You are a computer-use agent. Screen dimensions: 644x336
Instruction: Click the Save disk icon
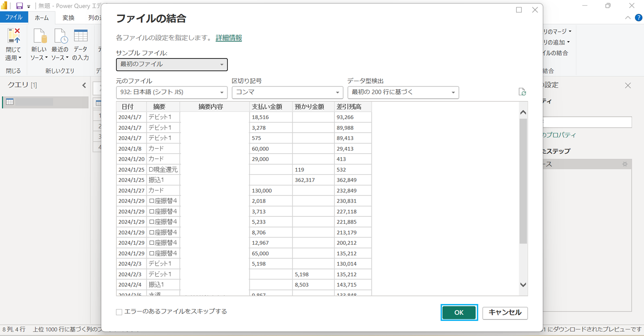tap(19, 6)
